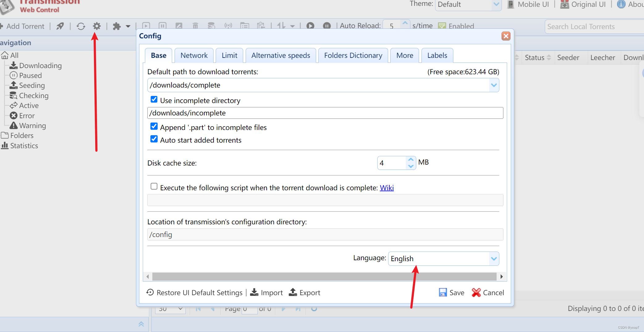This screenshot has width=644, height=332.
Task: Click the incomplete directory path field
Action: point(325,113)
